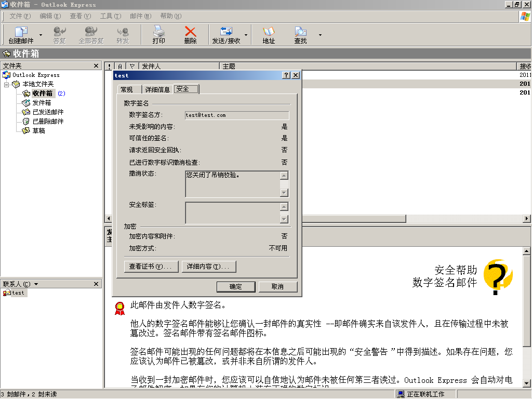The width and height of the screenshot is (532, 399).
Task: Open the Find (查找) dropdown arrow
Action: (x=320, y=35)
